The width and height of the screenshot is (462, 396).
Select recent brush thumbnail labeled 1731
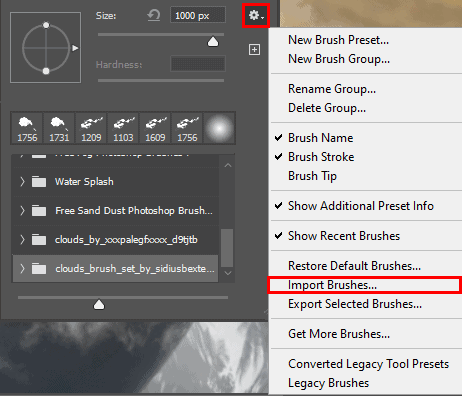[59, 128]
